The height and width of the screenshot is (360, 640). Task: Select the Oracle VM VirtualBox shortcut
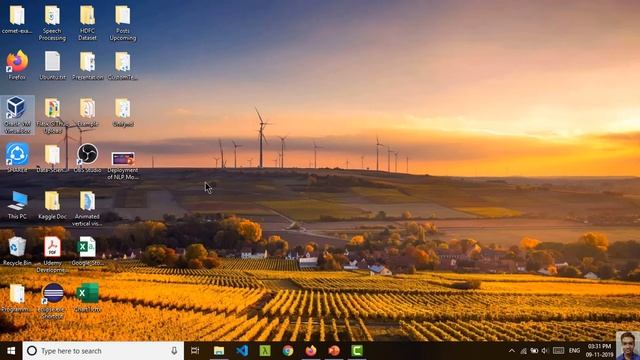pos(17,115)
